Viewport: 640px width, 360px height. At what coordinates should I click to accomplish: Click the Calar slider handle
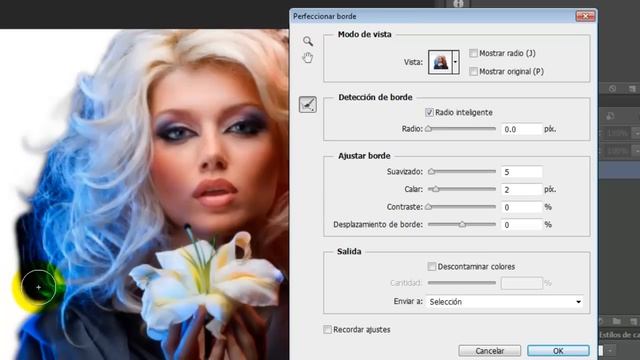click(x=436, y=189)
